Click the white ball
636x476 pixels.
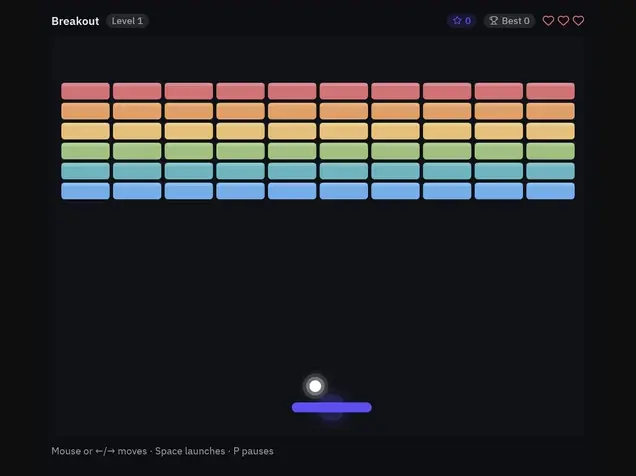tap(315, 386)
